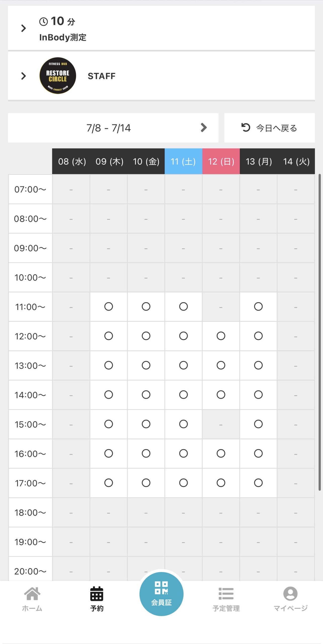The height and width of the screenshot is (644, 323).
Task: Click the 7/8 - 7/14 date range
Action: click(x=109, y=128)
